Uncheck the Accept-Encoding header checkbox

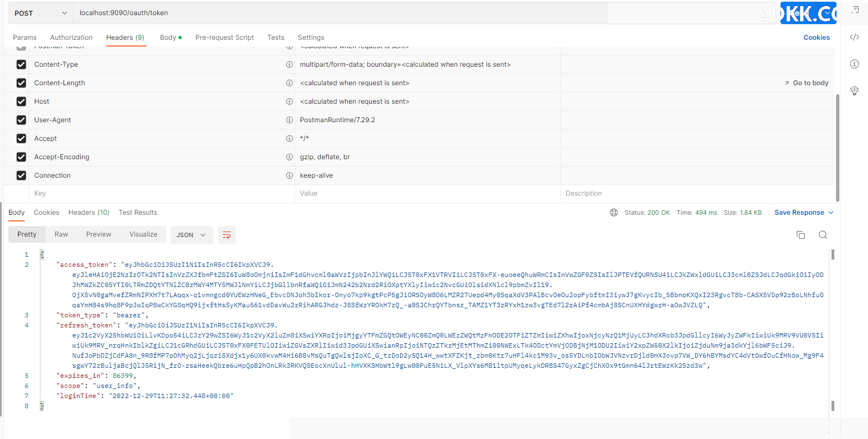(21, 157)
